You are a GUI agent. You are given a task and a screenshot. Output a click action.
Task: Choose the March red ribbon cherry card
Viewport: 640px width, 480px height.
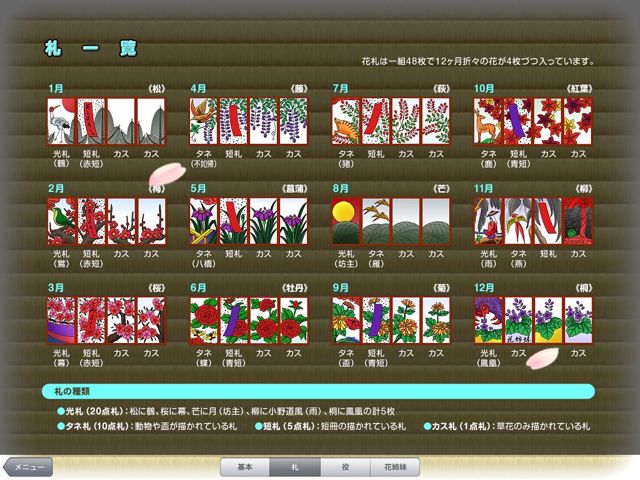click(x=91, y=320)
